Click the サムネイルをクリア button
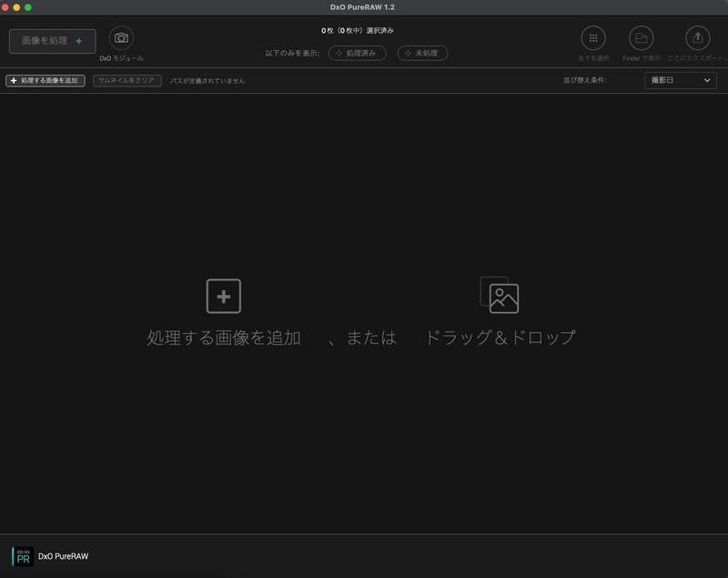Screen dimensions: 728x578 click(x=127, y=81)
